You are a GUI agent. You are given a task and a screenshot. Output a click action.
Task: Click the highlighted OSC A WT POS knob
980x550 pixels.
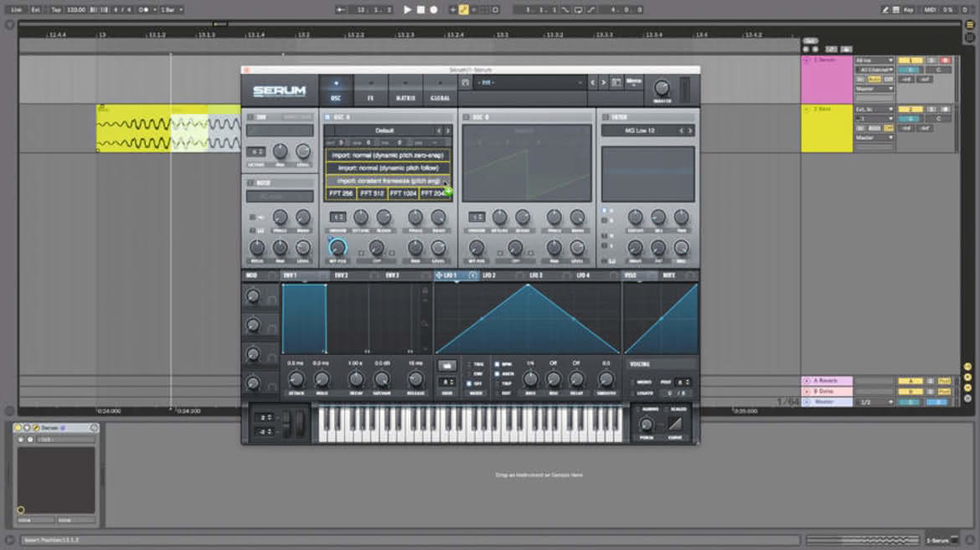338,248
